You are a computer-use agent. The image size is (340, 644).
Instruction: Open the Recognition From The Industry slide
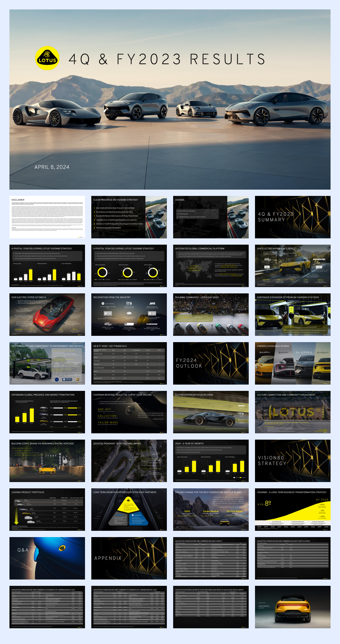click(x=129, y=314)
